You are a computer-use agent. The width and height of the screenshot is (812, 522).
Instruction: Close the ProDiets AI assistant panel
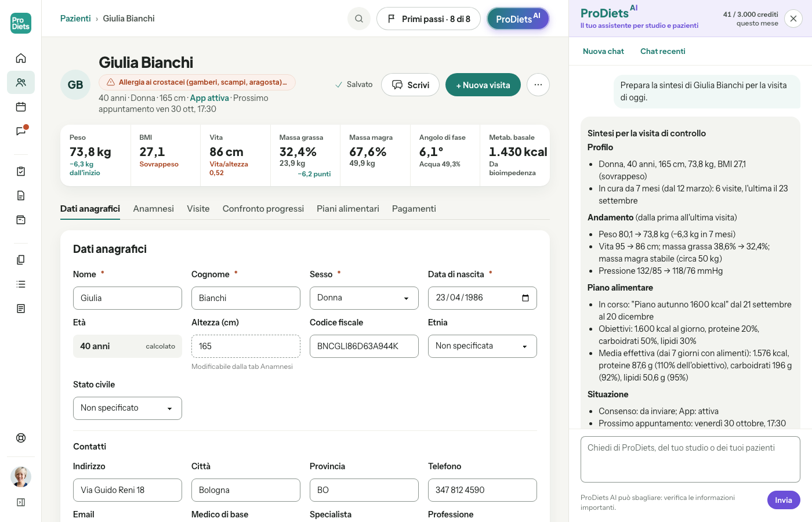click(x=793, y=19)
